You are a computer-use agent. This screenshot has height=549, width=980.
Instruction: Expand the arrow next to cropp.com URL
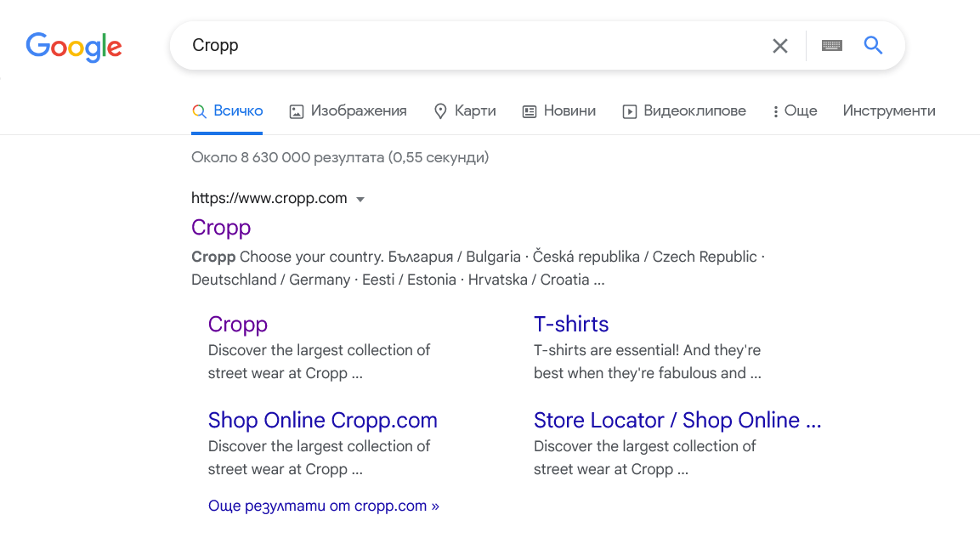[360, 200]
